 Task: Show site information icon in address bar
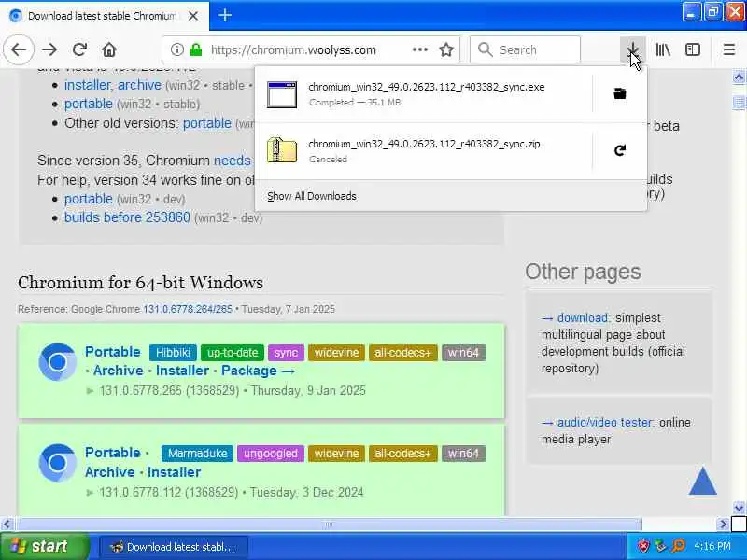(x=176, y=49)
